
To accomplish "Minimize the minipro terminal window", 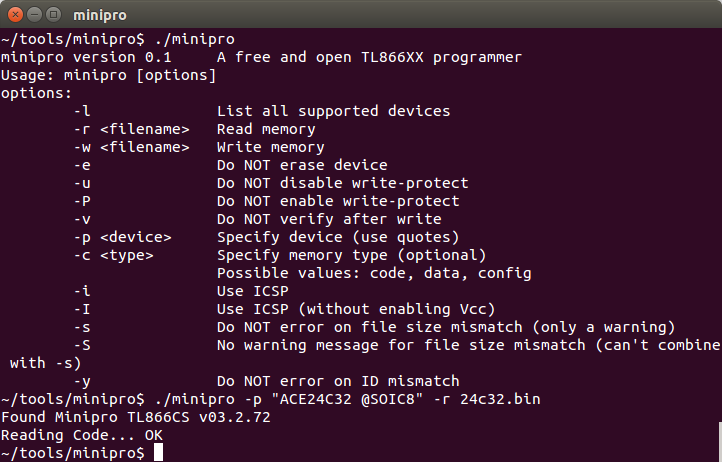I will pyautogui.click(x=34, y=13).
